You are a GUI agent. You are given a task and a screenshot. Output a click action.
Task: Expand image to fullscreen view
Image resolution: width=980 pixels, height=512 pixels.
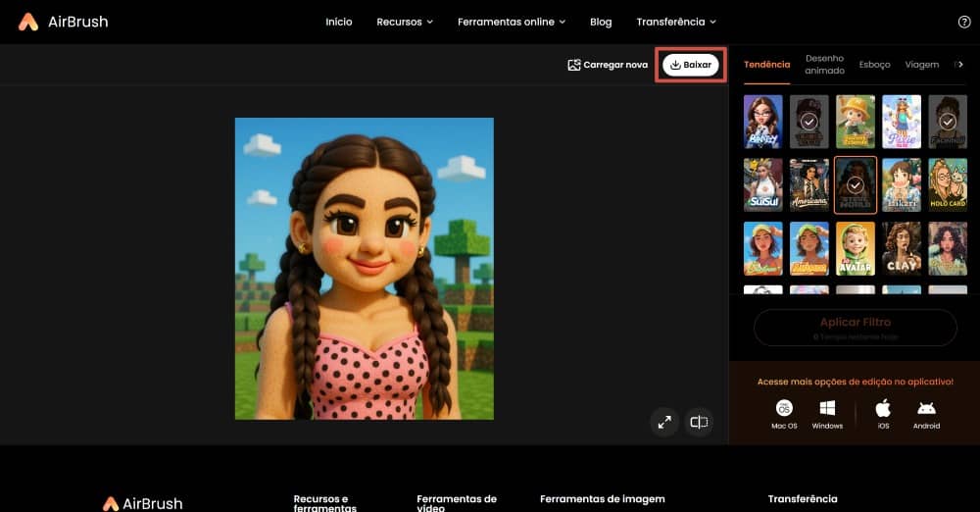(x=664, y=422)
